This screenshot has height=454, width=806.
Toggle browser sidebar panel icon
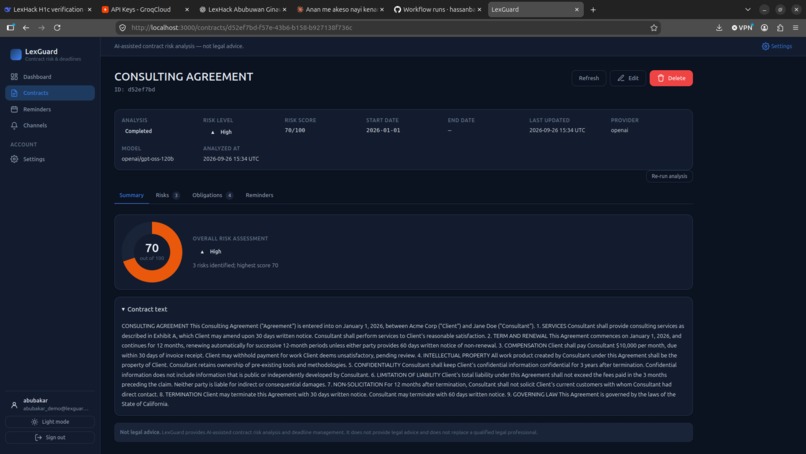pyautogui.click(x=10, y=28)
